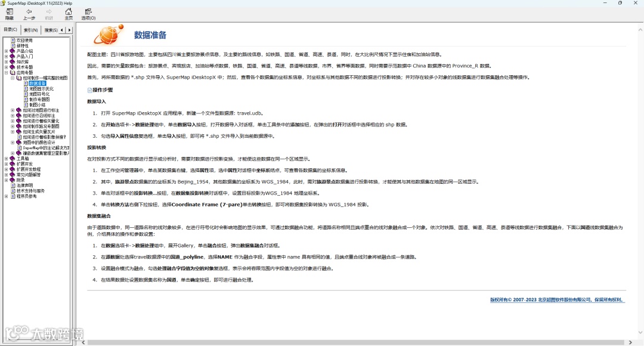Select the 知识库 book icon
Image resolution: width=644 pixels, height=346 pixels.
tap(13, 61)
